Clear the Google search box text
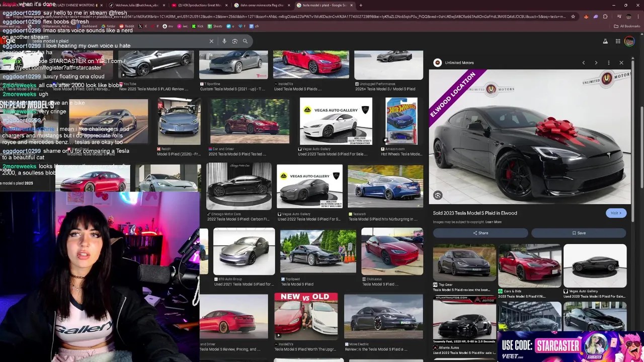The image size is (644, 362). tap(211, 41)
